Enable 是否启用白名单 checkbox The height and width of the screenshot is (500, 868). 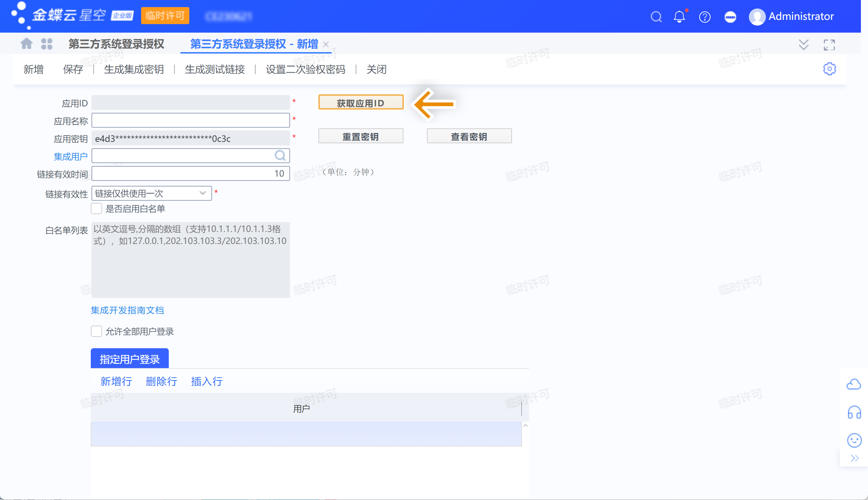click(x=96, y=209)
